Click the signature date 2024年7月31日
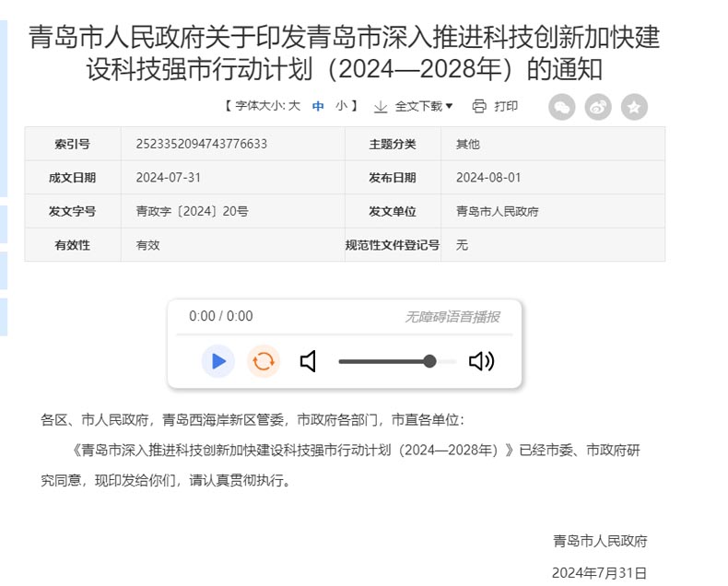The width and height of the screenshot is (728, 586). pyautogui.click(x=599, y=572)
